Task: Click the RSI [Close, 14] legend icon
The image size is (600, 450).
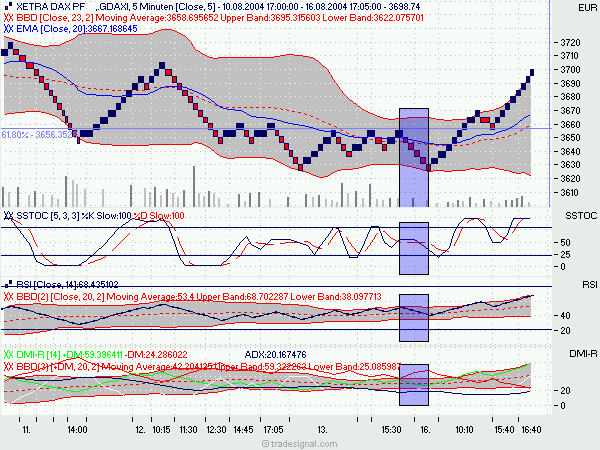Action: pos(8,284)
